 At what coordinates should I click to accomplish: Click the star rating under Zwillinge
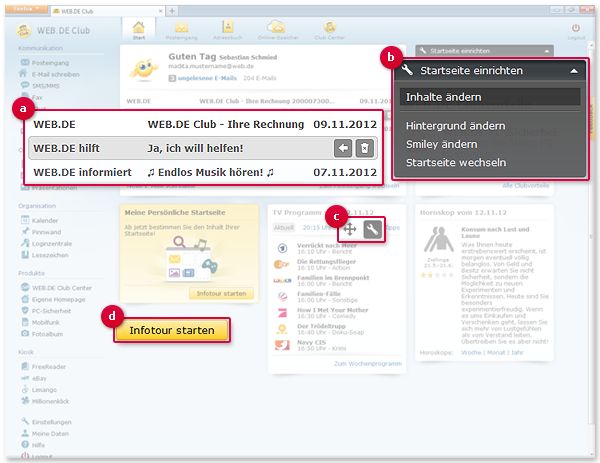click(437, 275)
